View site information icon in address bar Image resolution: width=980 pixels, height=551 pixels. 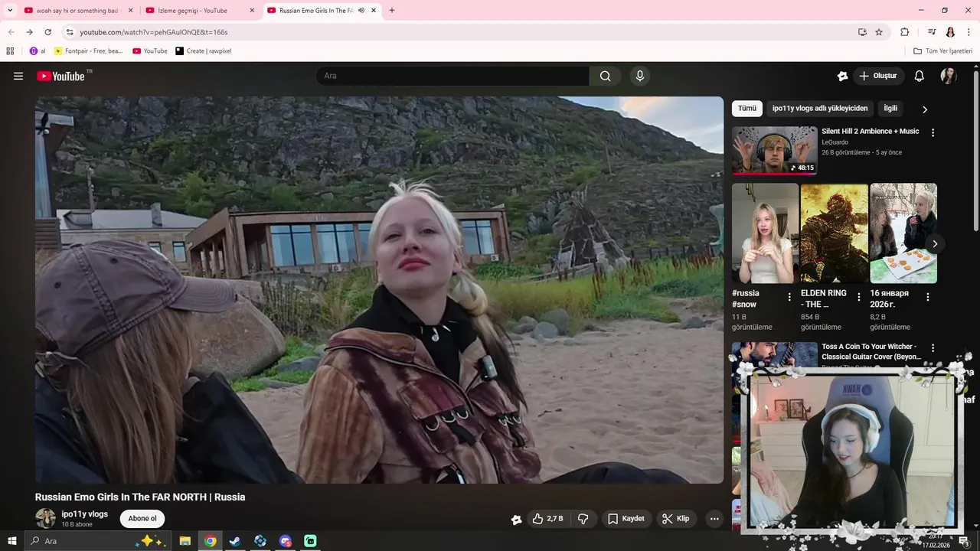coord(70,32)
